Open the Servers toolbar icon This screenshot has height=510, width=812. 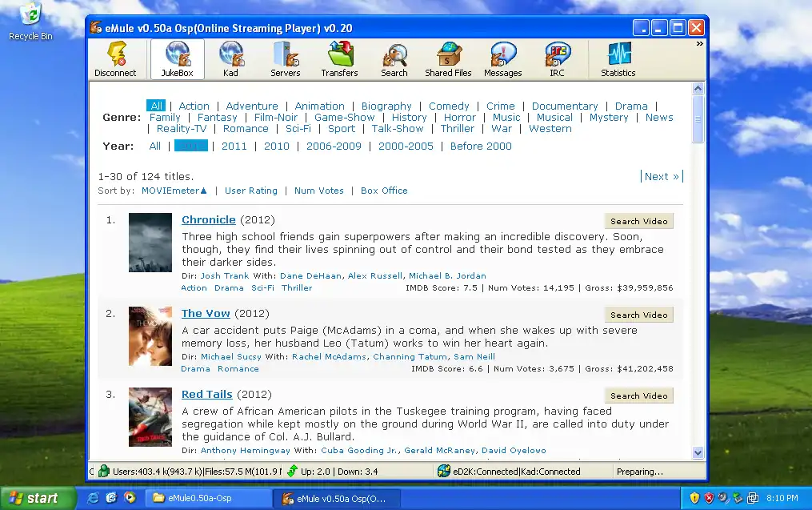pos(286,59)
